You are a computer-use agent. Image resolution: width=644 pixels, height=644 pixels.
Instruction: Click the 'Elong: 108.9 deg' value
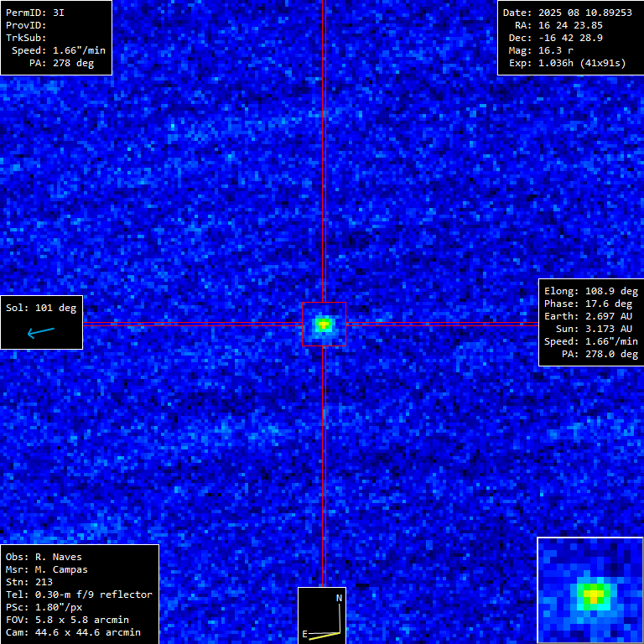[591, 291]
